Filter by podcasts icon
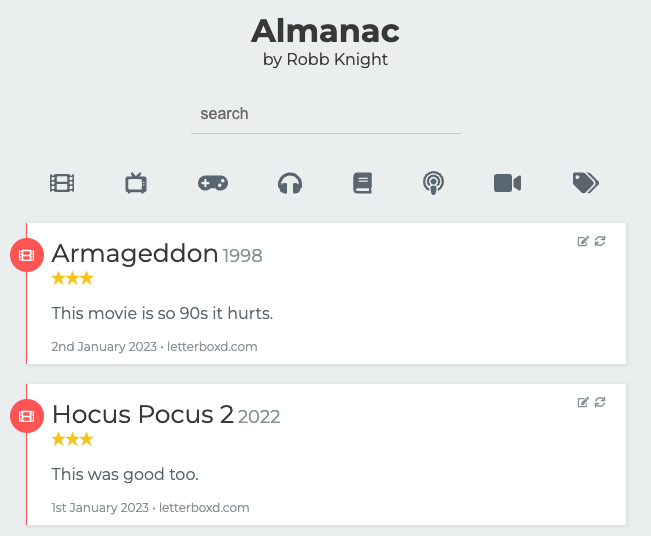This screenshot has width=651, height=536. pyautogui.click(x=433, y=183)
